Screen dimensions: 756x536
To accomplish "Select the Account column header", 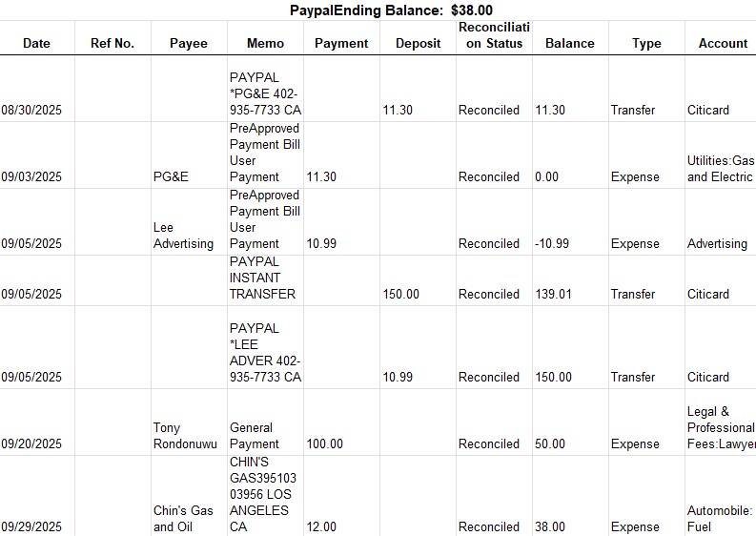I will pyautogui.click(x=723, y=43).
